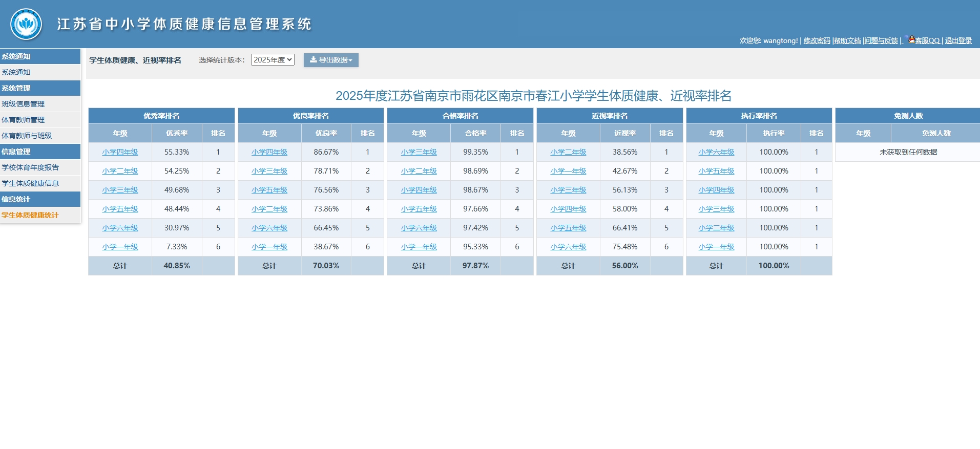Open 系统通知 item under notifications section

(x=16, y=72)
